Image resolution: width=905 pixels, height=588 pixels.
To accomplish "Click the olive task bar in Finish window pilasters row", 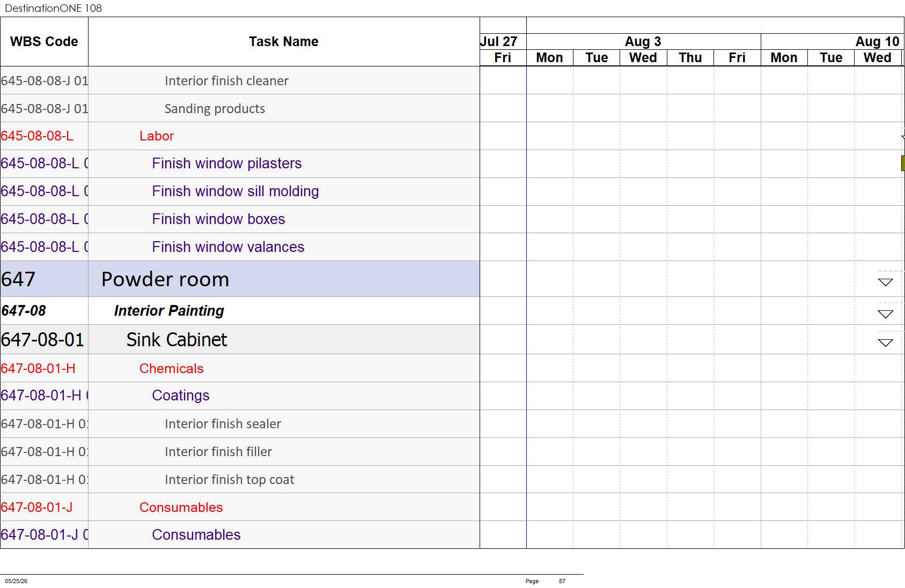I will click(903, 163).
